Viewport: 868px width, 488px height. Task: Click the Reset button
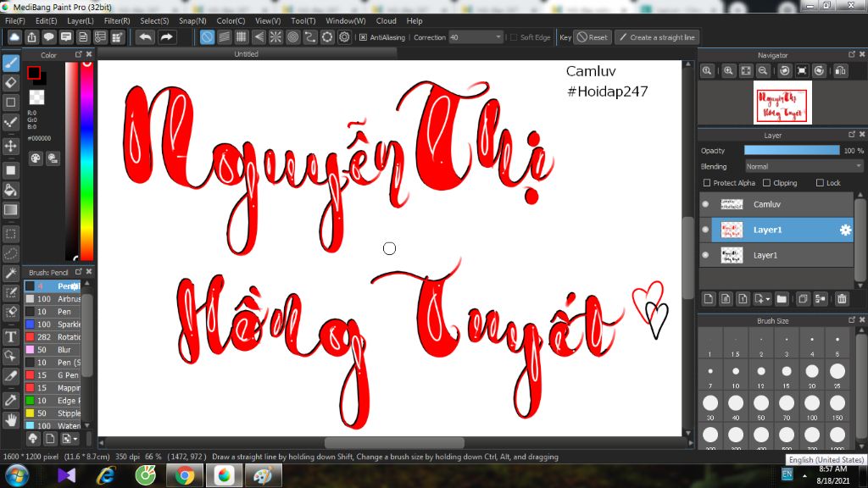pos(593,37)
